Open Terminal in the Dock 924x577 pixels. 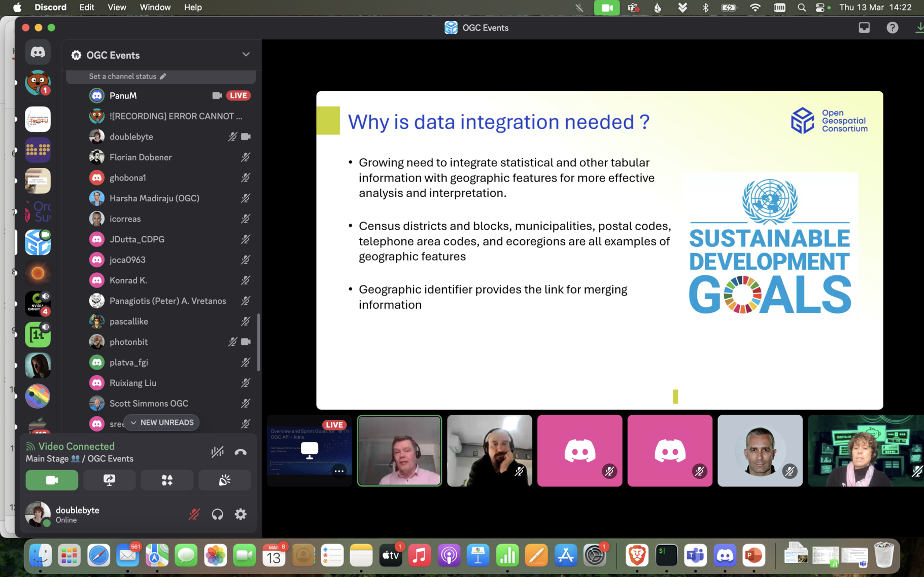click(666, 556)
